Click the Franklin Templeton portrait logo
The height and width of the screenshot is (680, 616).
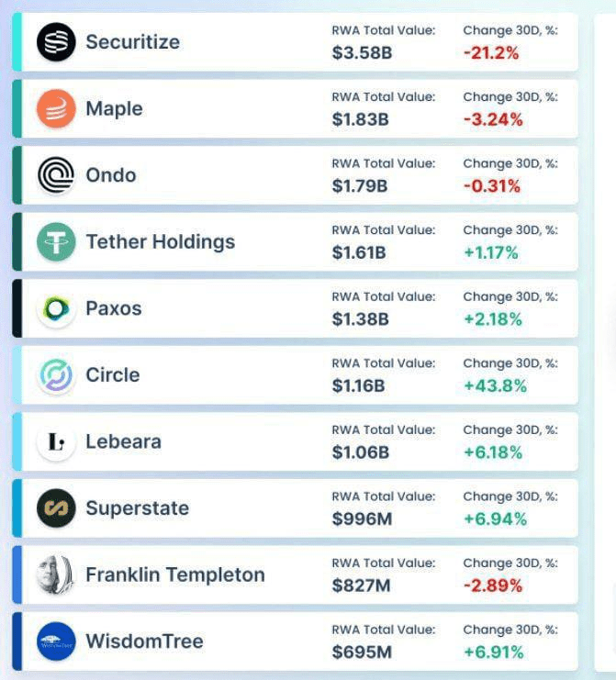[56, 575]
